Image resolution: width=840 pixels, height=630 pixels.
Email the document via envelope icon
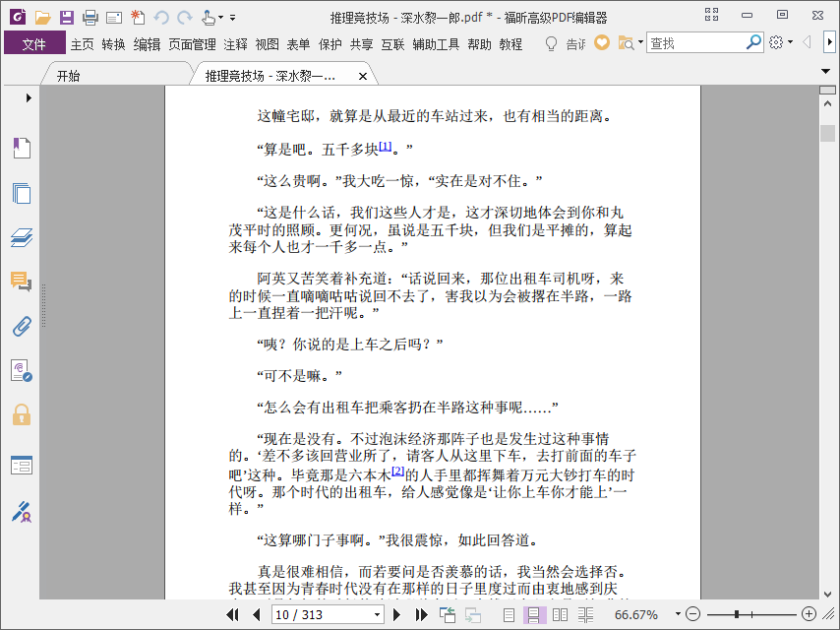[113, 19]
